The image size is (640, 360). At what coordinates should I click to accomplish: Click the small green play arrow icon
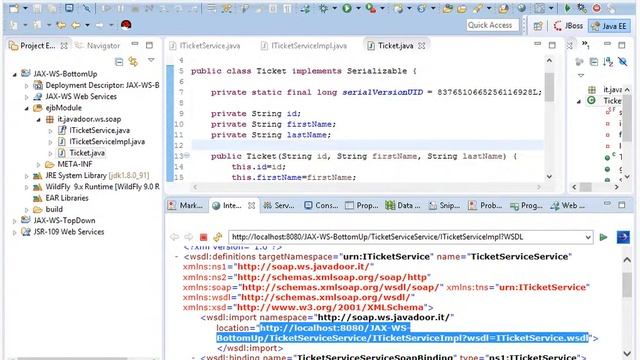(x=567, y=8)
